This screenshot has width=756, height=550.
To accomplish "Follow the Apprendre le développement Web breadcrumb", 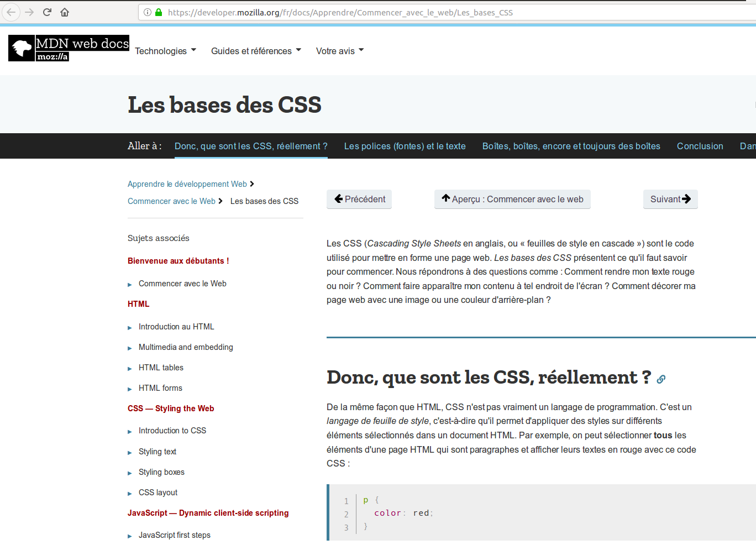I will [x=187, y=184].
